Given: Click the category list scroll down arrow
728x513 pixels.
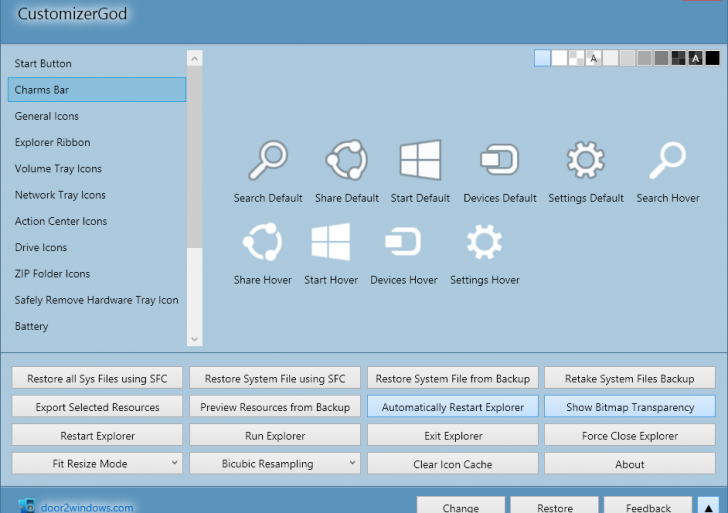Looking at the screenshot, I should [194, 340].
